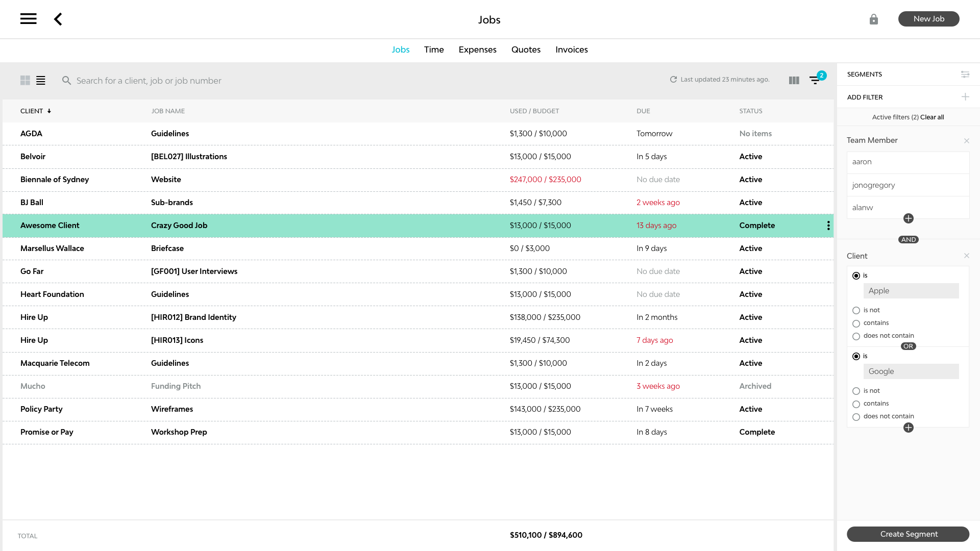
Task: Open the hamburger main menu
Action: (29, 19)
